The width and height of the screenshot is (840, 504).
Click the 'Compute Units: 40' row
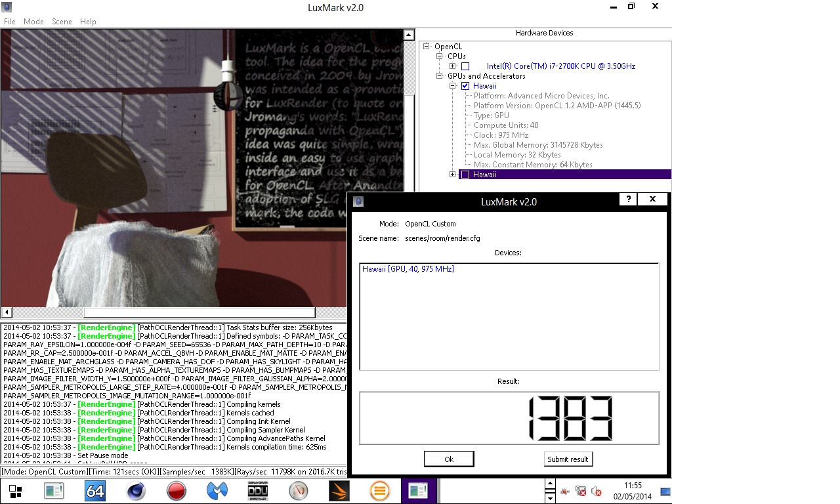coord(506,125)
